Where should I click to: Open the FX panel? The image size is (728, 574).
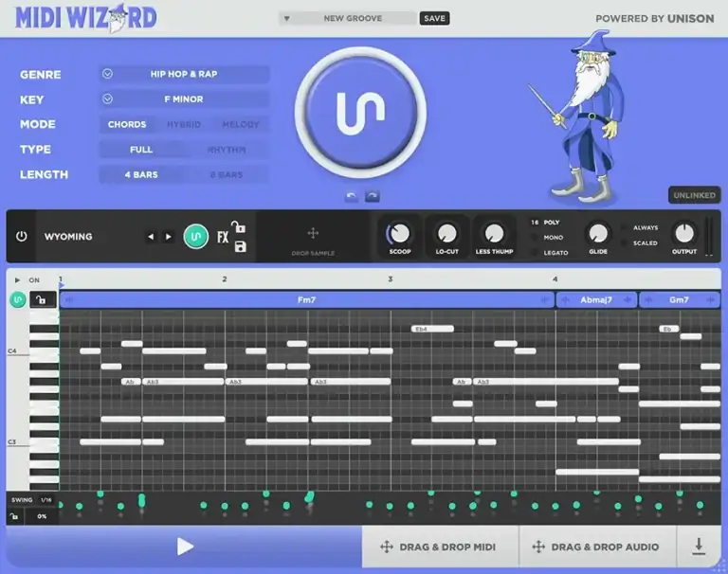pyautogui.click(x=223, y=237)
